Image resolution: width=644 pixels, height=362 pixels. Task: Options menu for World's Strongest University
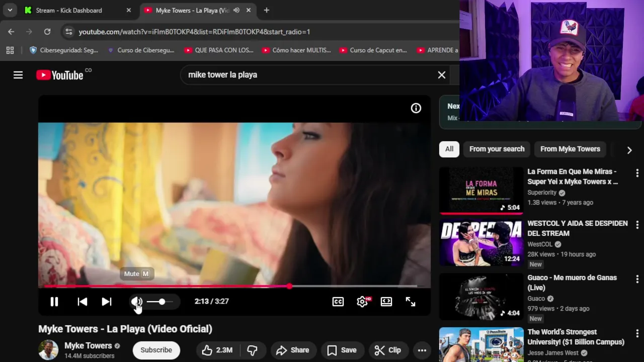(637, 333)
